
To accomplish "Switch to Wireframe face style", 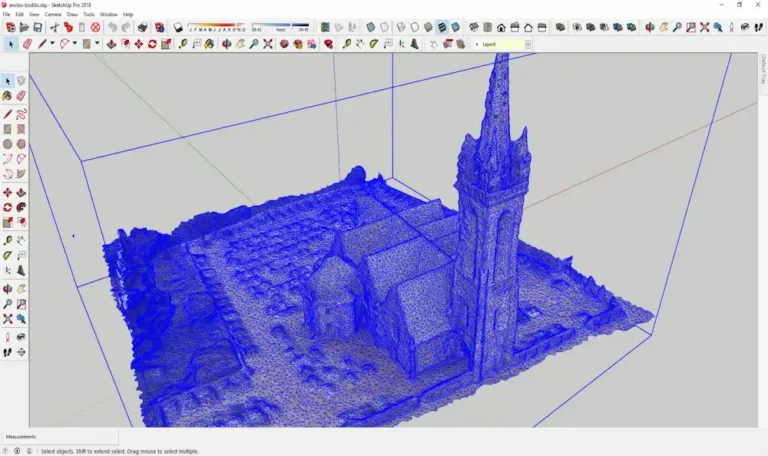I will click(401, 27).
